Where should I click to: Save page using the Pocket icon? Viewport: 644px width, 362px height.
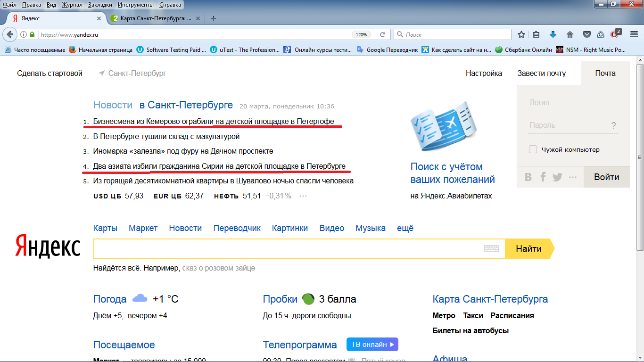coord(587,34)
